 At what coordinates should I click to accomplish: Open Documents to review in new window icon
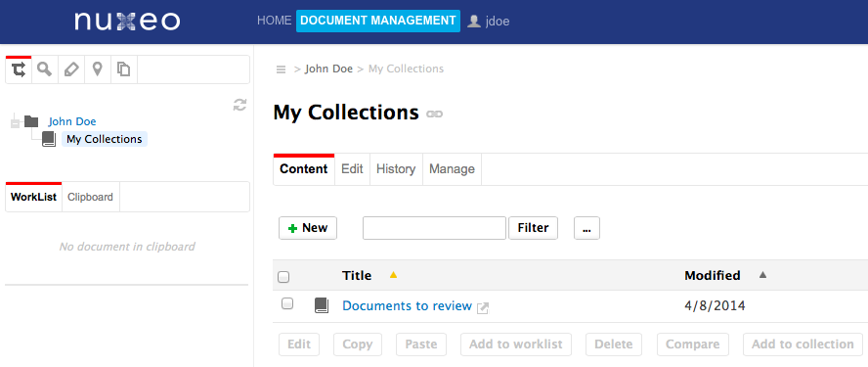click(483, 307)
